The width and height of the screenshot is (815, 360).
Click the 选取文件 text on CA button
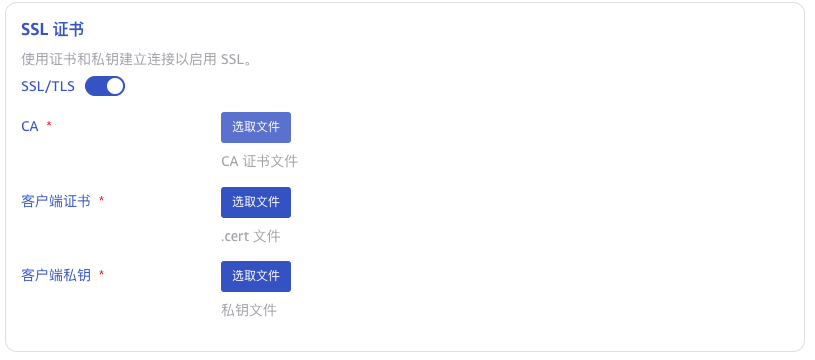click(256, 127)
